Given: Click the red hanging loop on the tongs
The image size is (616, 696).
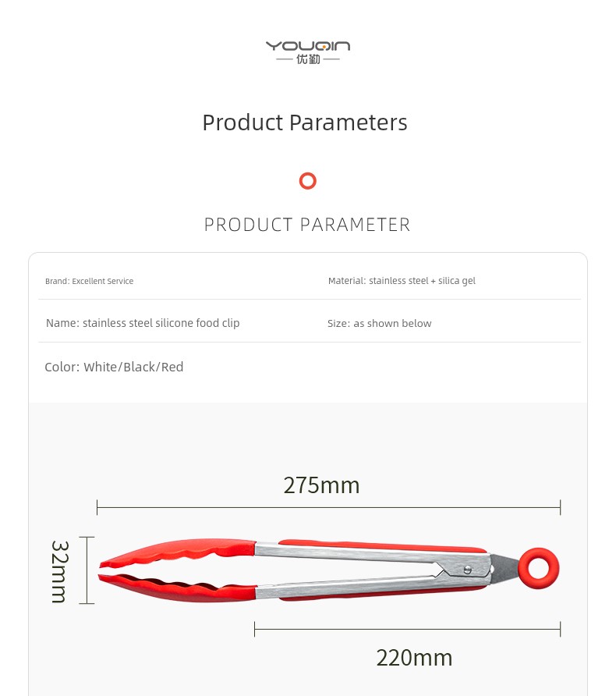Looking at the screenshot, I should click(539, 568).
